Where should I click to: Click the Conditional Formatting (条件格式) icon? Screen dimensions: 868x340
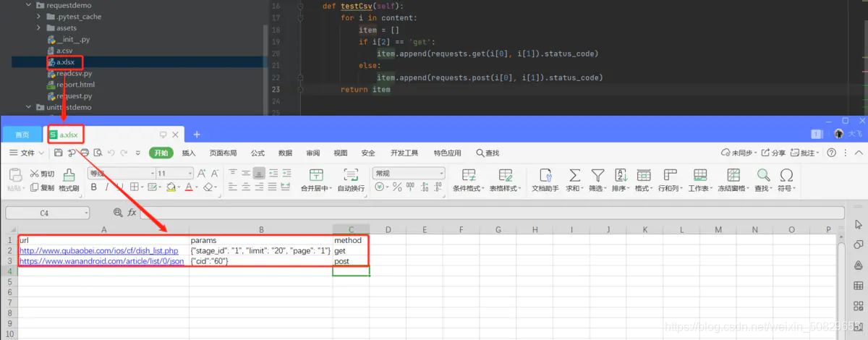469,174
